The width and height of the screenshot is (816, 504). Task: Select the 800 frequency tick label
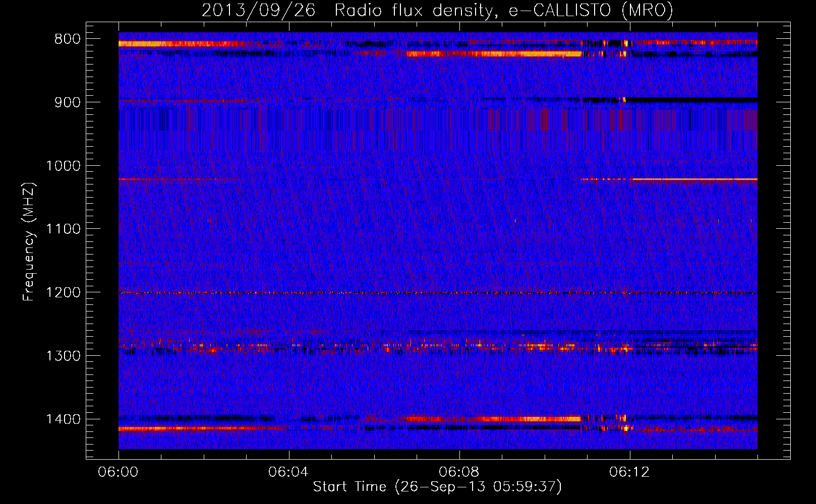click(68, 39)
